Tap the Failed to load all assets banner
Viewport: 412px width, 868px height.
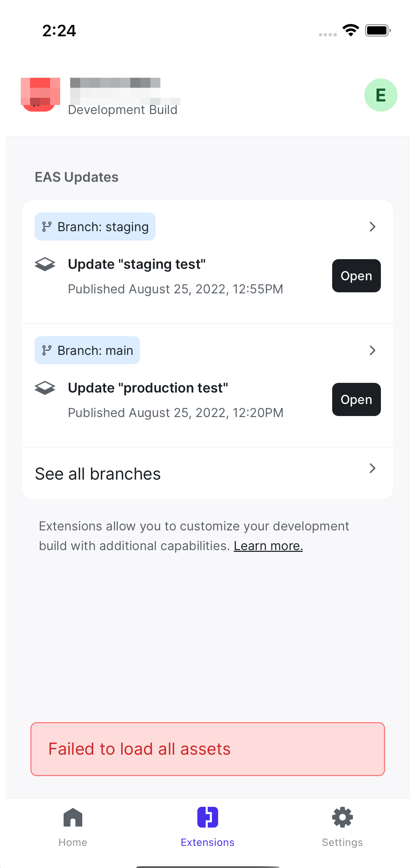[x=207, y=749]
